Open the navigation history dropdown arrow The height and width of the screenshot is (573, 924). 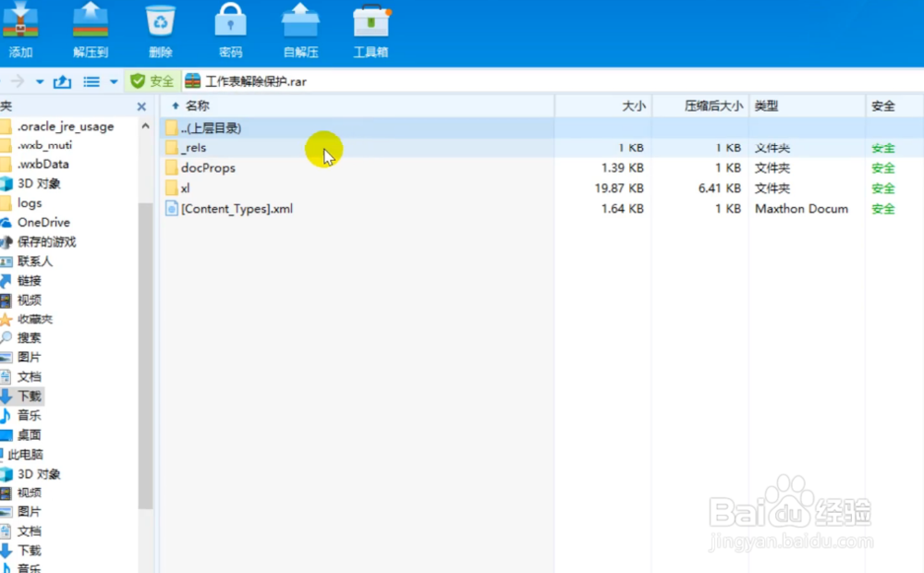tap(40, 82)
